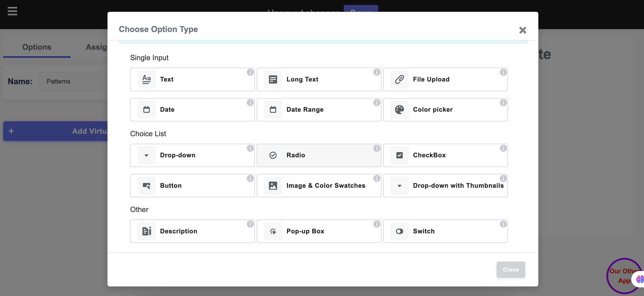Select the File Upload paperclip icon
Screen dimensions: 644x296
[399, 79]
